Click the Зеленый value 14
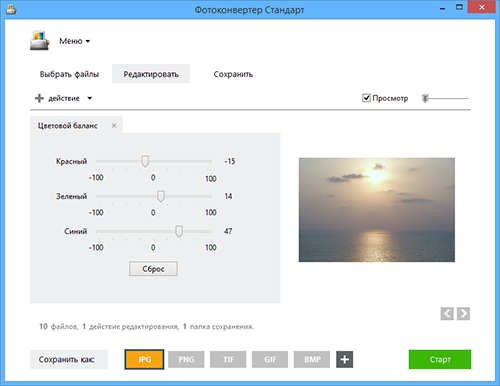 pyautogui.click(x=228, y=196)
